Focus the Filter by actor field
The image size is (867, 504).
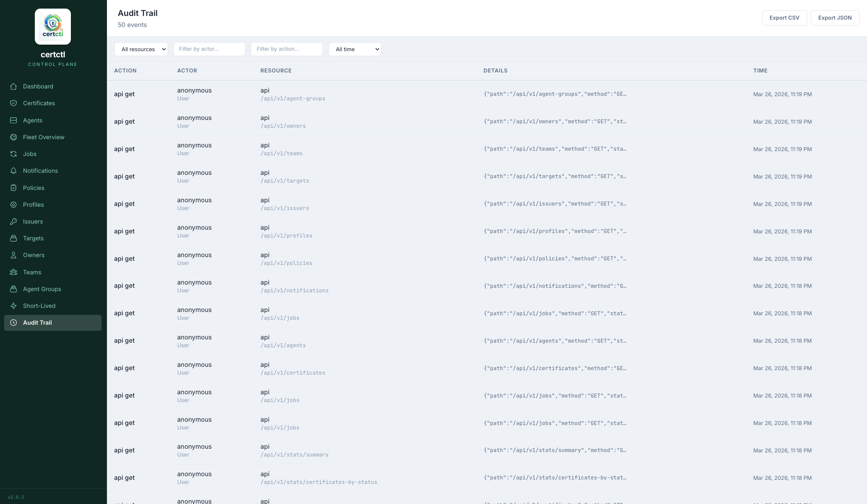pos(209,49)
